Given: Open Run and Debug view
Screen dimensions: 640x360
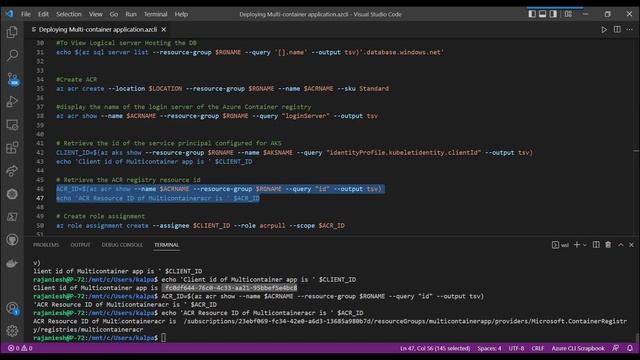Looking at the screenshot, I should (x=12, y=101).
